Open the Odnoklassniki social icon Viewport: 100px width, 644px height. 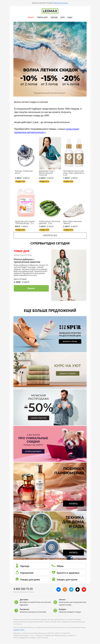coord(65,589)
